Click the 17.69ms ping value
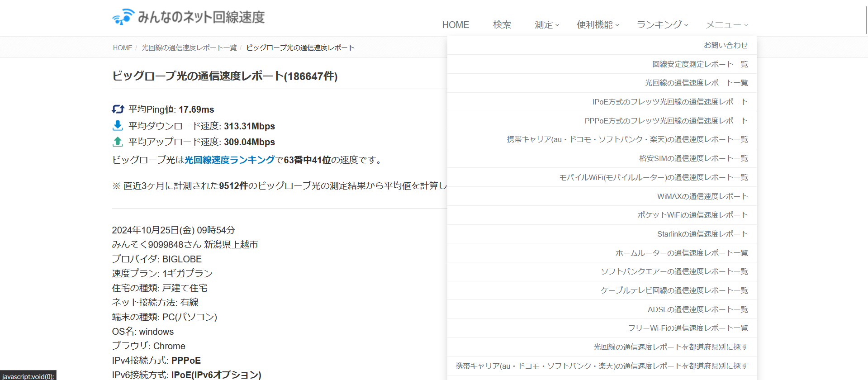The width and height of the screenshot is (868, 380). point(196,109)
